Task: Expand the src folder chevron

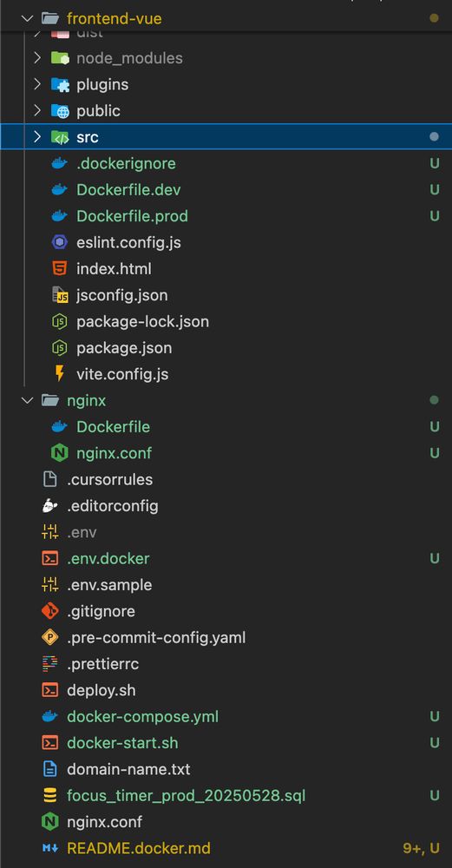Action: click(x=37, y=137)
